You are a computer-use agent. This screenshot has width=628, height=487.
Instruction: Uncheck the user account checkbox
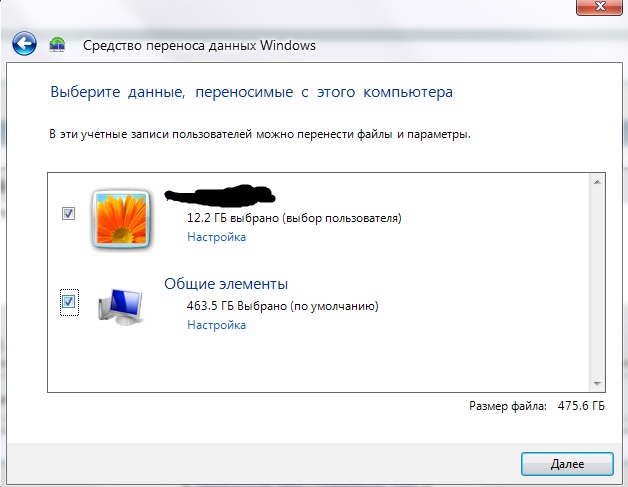pos(68,213)
